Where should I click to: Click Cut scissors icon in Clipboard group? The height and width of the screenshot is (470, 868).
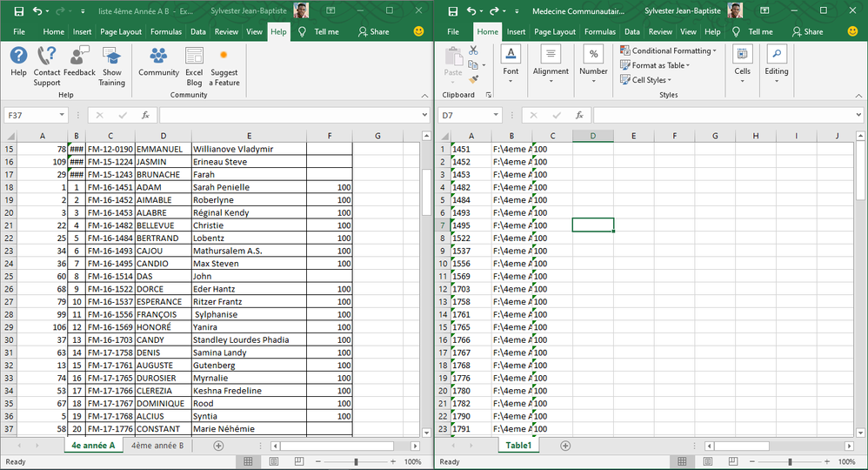473,50
